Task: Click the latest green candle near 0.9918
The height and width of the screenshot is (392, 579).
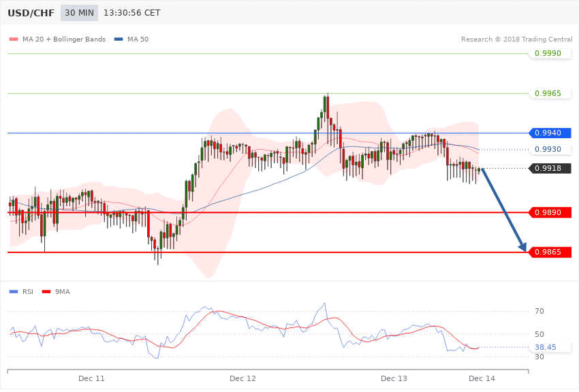Action: tap(480, 169)
